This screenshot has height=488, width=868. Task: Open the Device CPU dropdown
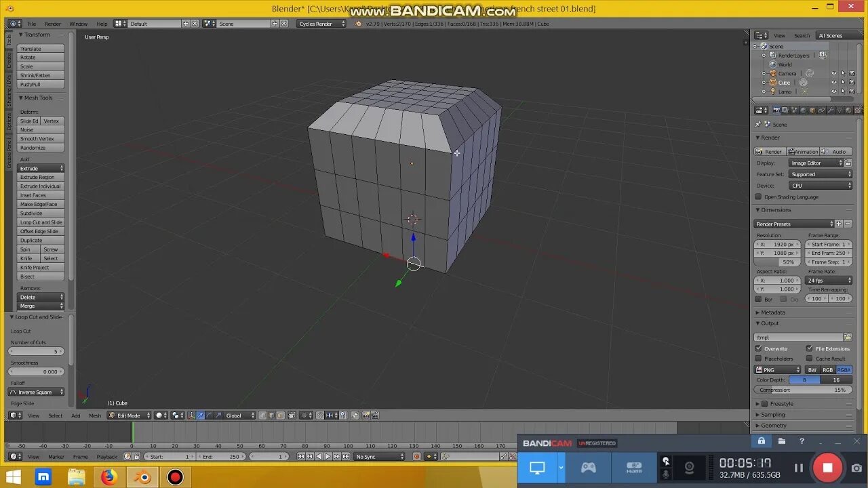[821, 185]
